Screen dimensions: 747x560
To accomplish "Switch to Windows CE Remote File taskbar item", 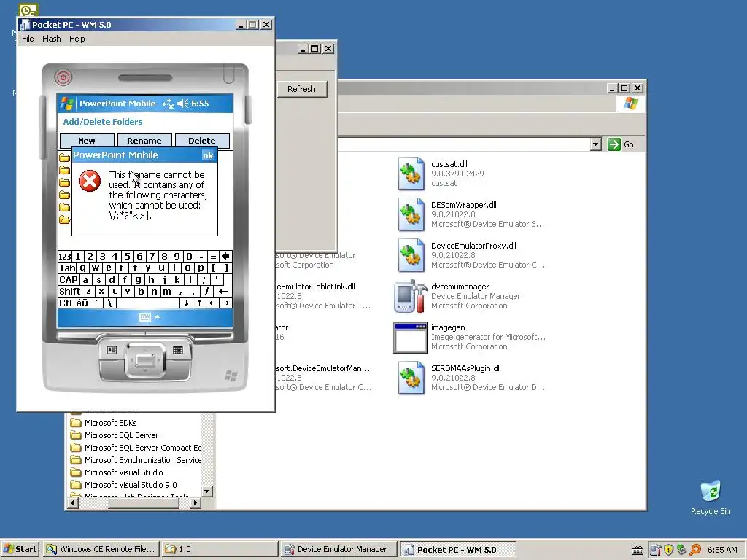I will pyautogui.click(x=101, y=549).
